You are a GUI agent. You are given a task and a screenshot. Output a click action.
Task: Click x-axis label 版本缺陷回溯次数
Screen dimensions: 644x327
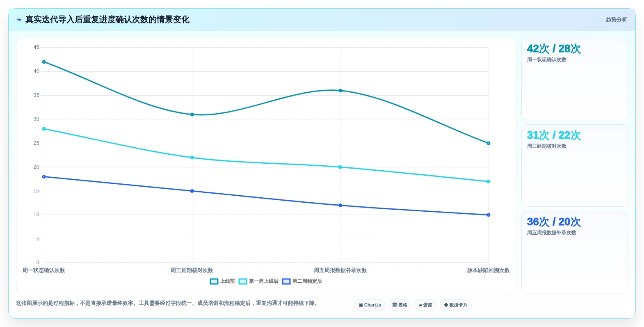488,270
